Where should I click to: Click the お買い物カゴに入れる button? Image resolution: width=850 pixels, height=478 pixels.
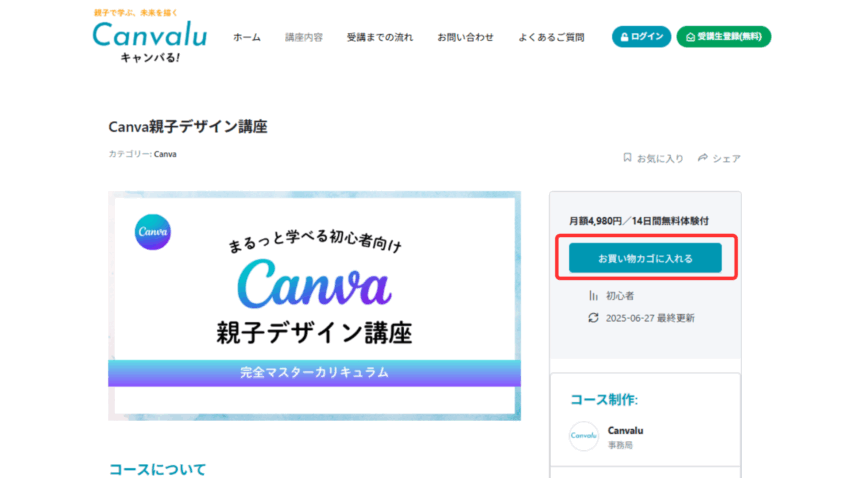point(645,258)
